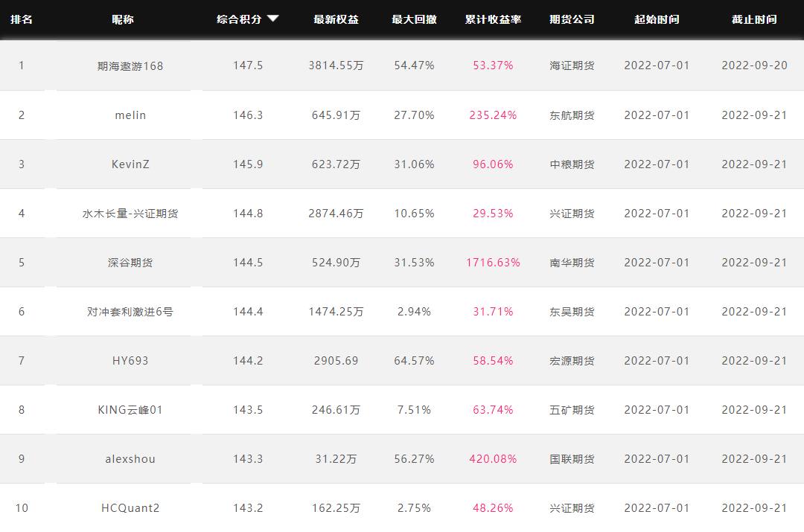Image resolution: width=804 pixels, height=532 pixels.
Task: Click return rate 29.53%
Action: pos(494,214)
